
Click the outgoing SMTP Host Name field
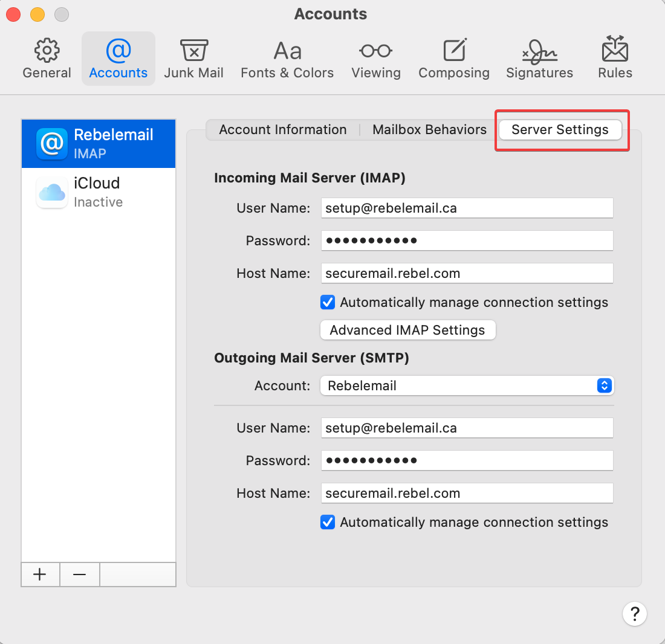click(x=467, y=493)
